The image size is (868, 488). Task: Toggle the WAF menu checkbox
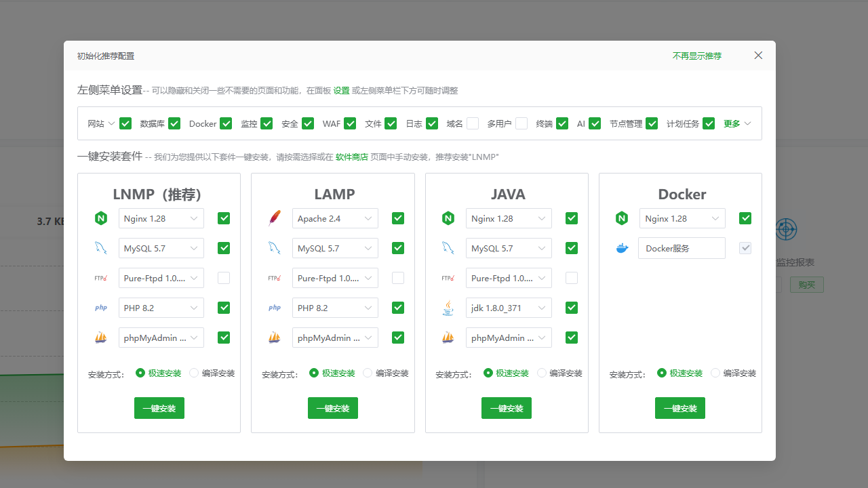pos(350,123)
